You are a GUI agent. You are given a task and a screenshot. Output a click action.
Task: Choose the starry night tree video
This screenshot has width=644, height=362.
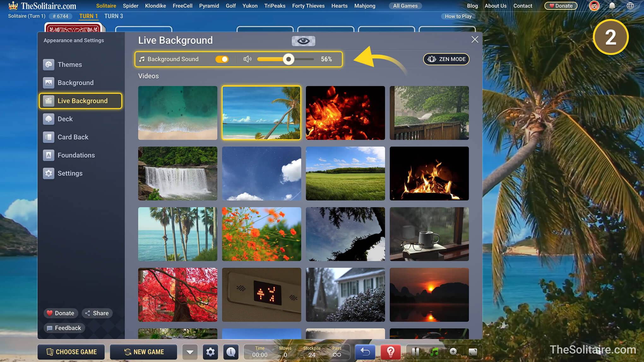[345, 234]
